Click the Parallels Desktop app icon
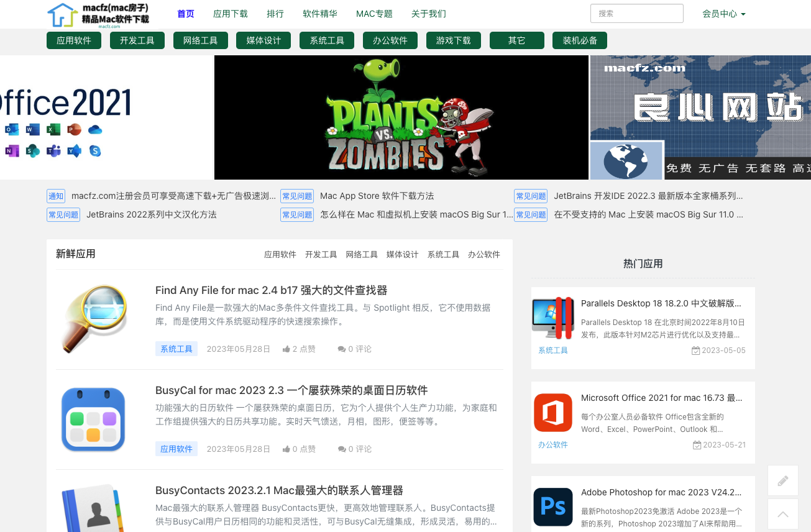 552,318
